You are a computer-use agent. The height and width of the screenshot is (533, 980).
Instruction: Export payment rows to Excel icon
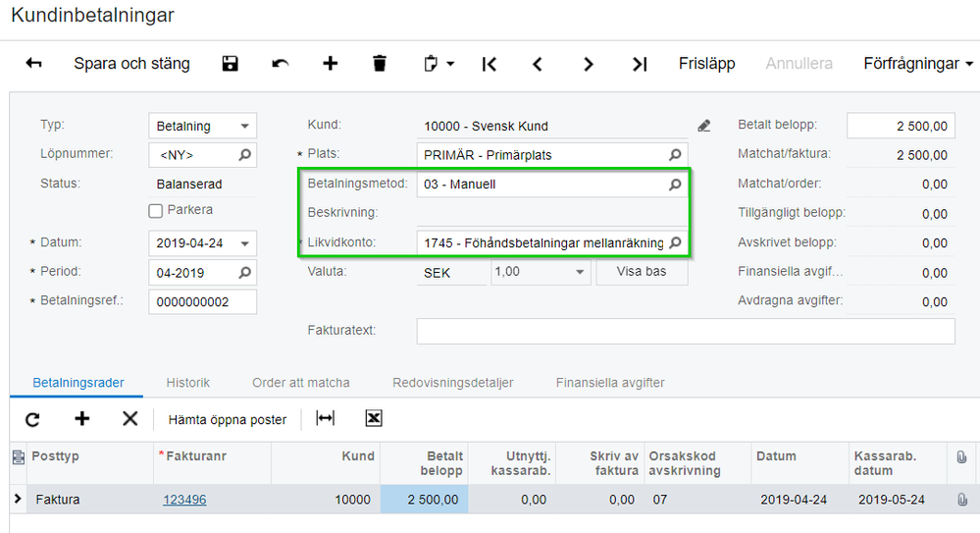pyautogui.click(x=374, y=418)
